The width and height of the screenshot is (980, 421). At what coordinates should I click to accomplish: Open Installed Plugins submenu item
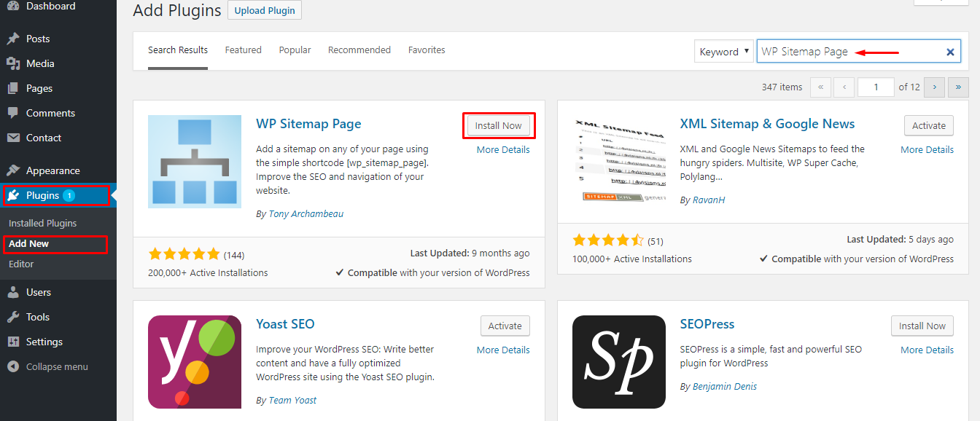pos(42,223)
